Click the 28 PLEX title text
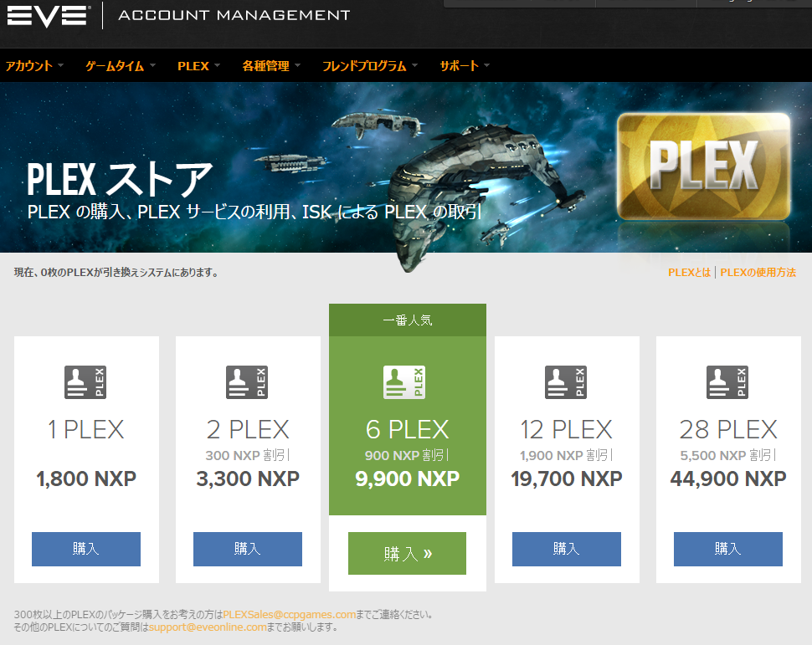Viewport: 812px width, 645px height. pyautogui.click(x=728, y=430)
